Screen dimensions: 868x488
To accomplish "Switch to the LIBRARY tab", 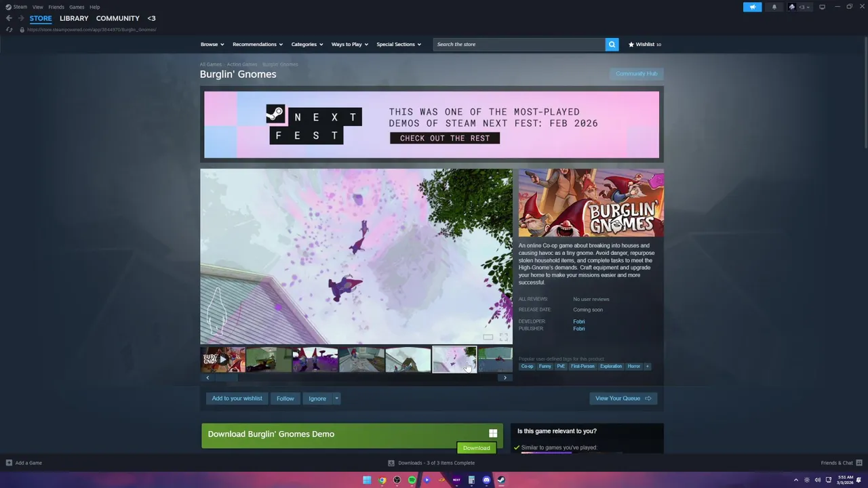I will point(74,18).
